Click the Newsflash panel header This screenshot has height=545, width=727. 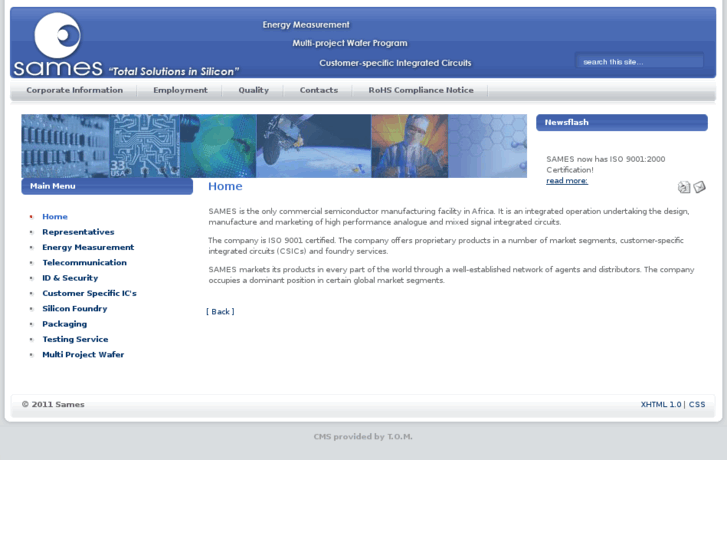pyautogui.click(x=622, y=122)
